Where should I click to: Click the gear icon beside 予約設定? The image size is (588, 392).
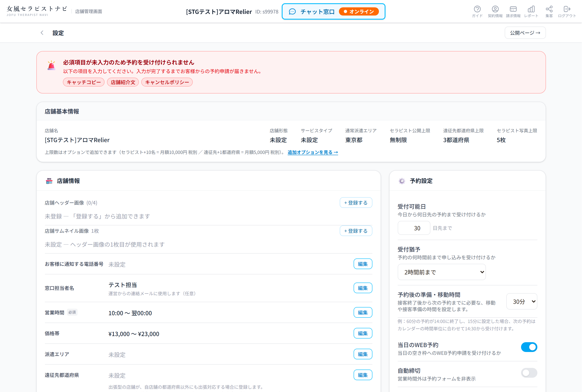(406, 183)
